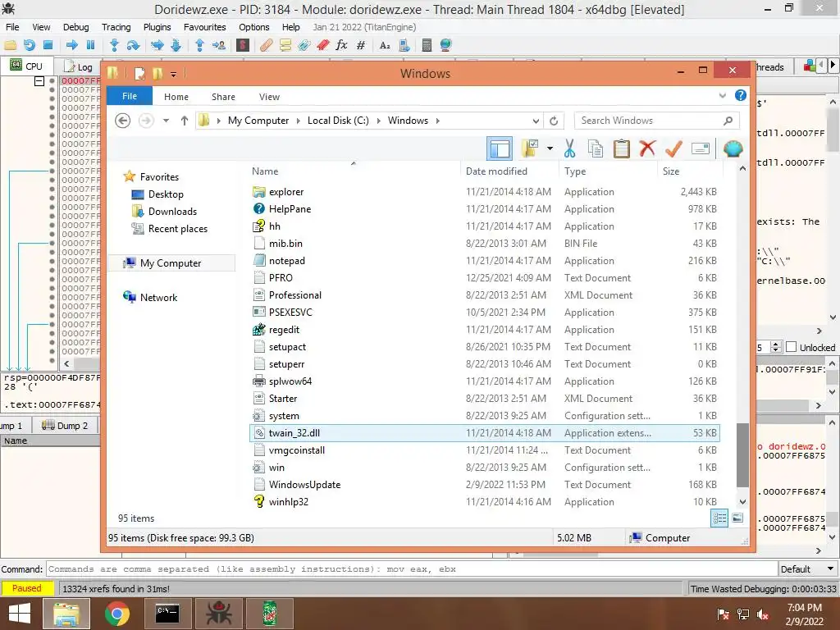840x630 pixels.
Task: Select Downloads in the Favorites pane
Action: 172,212
